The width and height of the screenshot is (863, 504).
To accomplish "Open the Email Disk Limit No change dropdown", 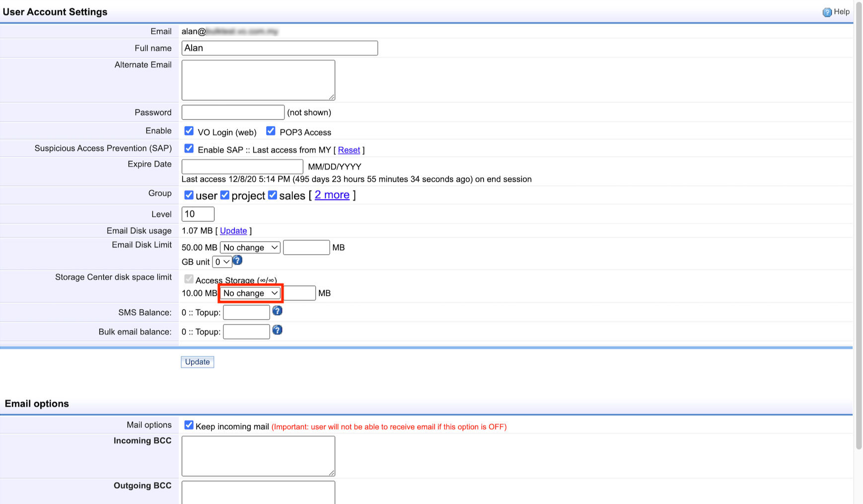I will [x=250, y=247].
